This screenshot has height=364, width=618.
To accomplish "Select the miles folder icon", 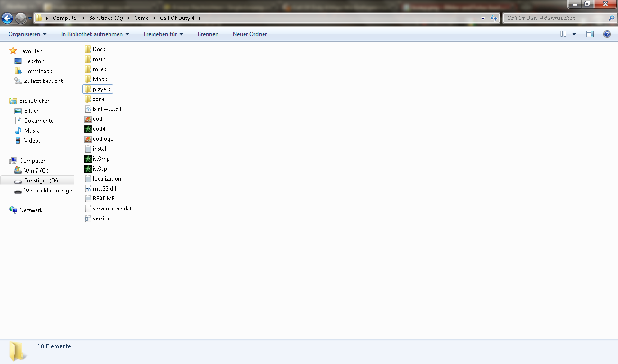I will click(88, 69).
